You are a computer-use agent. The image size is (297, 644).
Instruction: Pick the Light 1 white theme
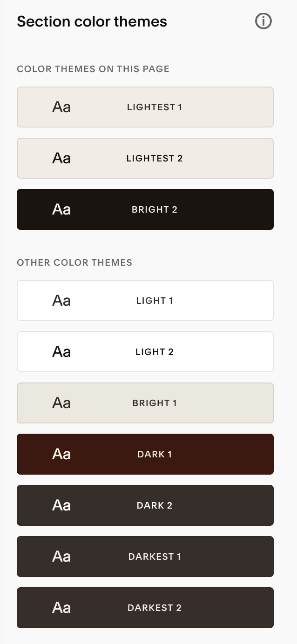coord(145,301)
